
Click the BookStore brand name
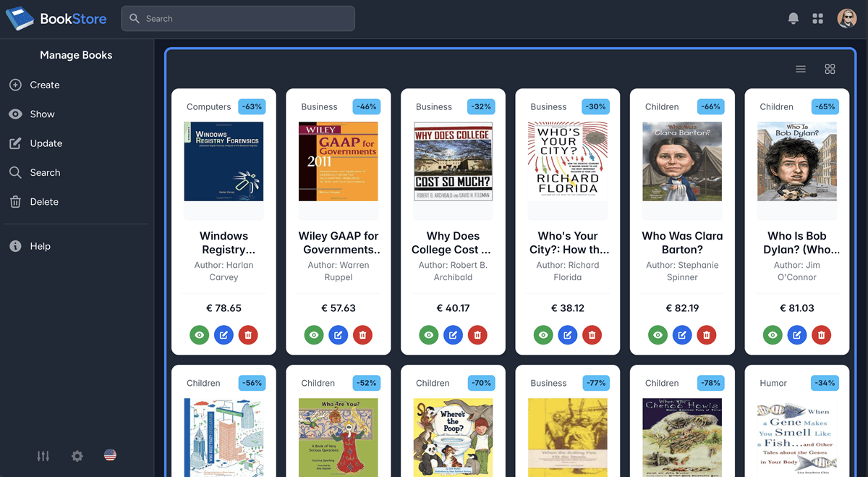[x=74, y=19]
